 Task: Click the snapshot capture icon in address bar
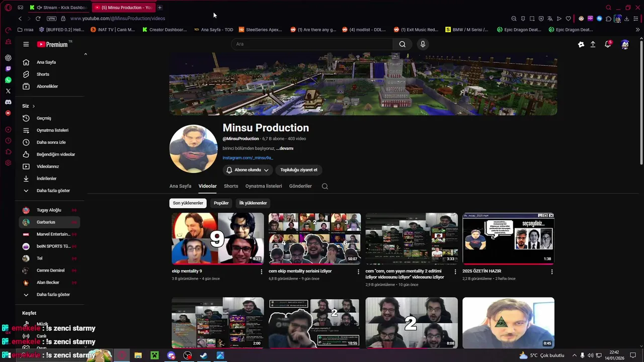[x=532, y=19]
